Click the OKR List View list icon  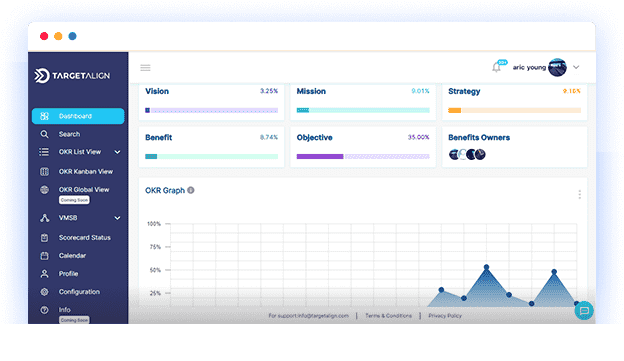[44, 152]
